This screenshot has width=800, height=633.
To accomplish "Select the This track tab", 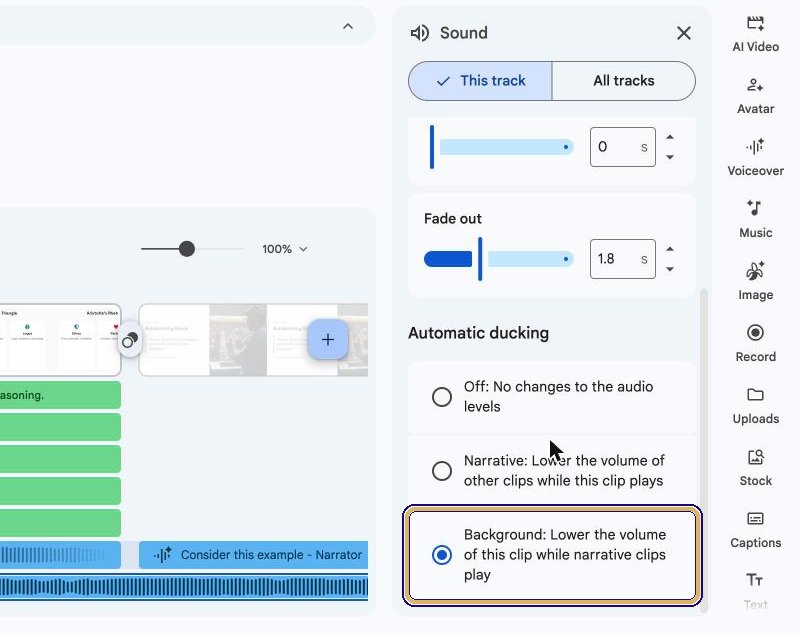I will 480,81.
